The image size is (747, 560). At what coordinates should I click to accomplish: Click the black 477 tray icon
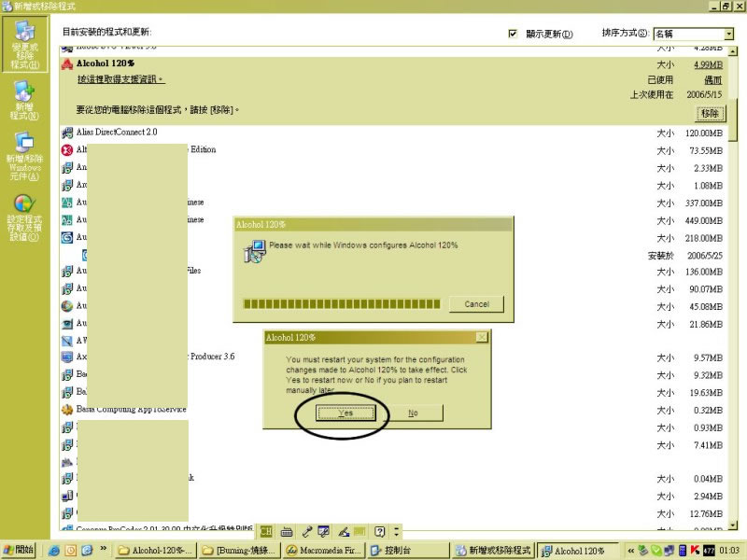point(709,551)
